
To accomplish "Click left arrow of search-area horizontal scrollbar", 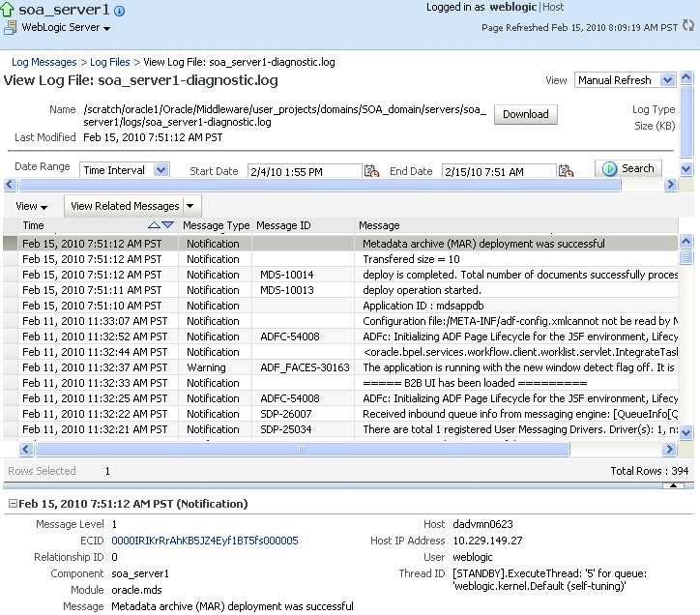I will tap(11, 185).
